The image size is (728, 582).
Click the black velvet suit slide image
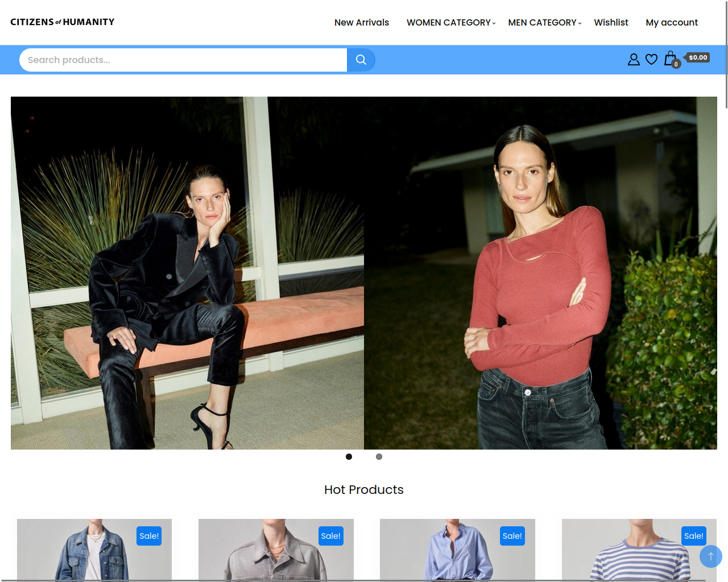pos(187,273)
